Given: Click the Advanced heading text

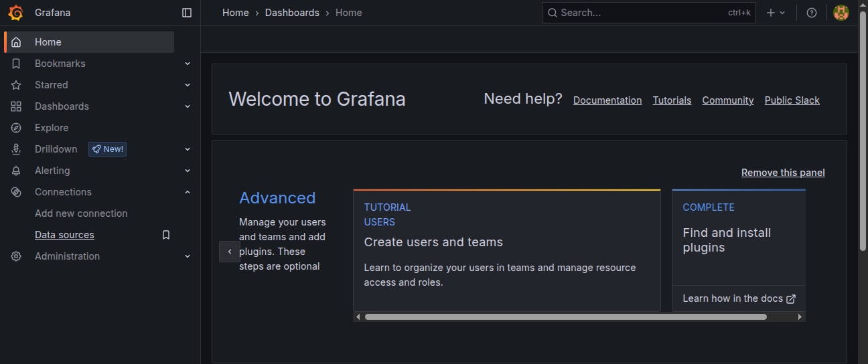Looking at the screenshot, I should (277, 198).
